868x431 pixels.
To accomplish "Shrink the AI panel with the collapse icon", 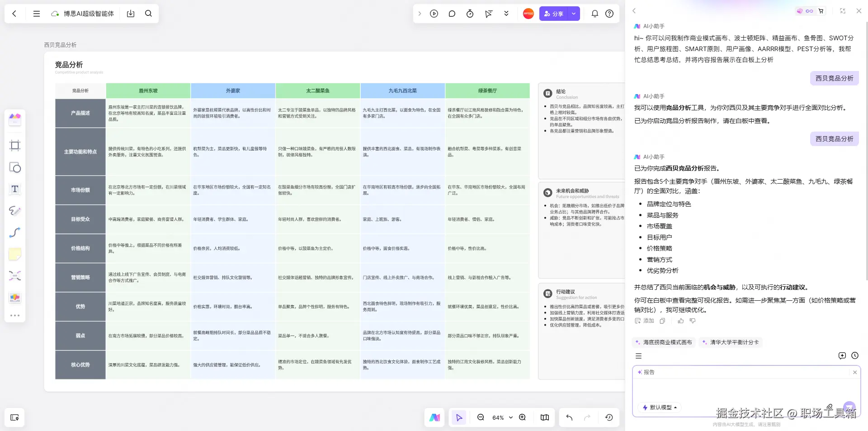I will 843,11.
